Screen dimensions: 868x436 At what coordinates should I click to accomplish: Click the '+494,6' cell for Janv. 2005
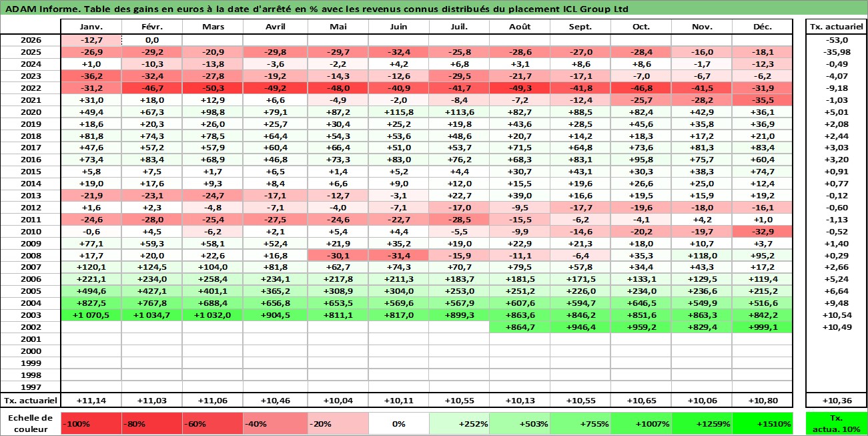coord(91,291)
